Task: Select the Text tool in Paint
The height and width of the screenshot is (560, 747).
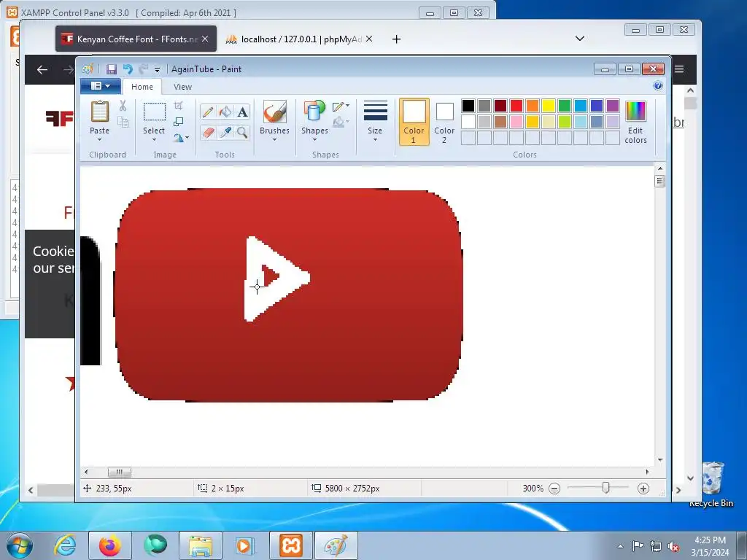Action: pos(242,112)
